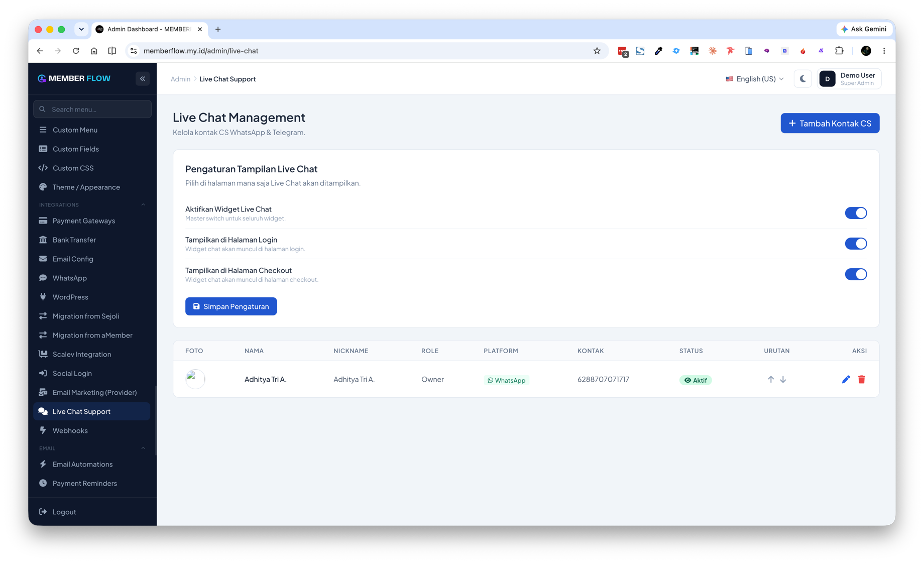924x563 pixels.
Task: Toggle Aktifkan Widget Live Chat switch
Action: click(x=856, y=213)
